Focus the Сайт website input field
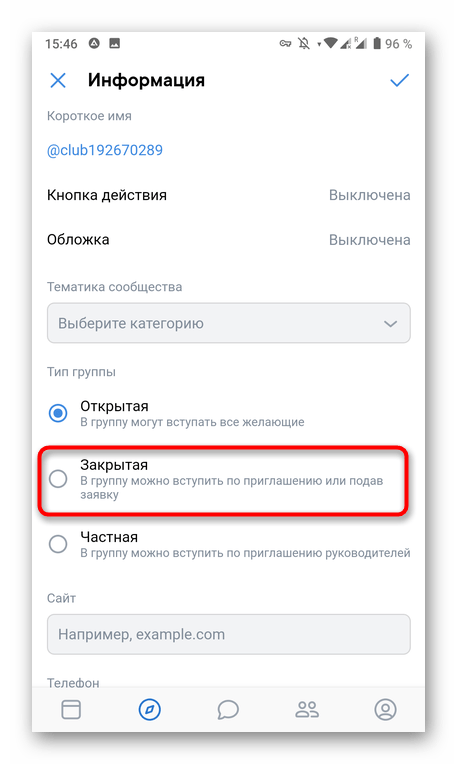This screenshot has width=457, height=764. tap(228, 634)
